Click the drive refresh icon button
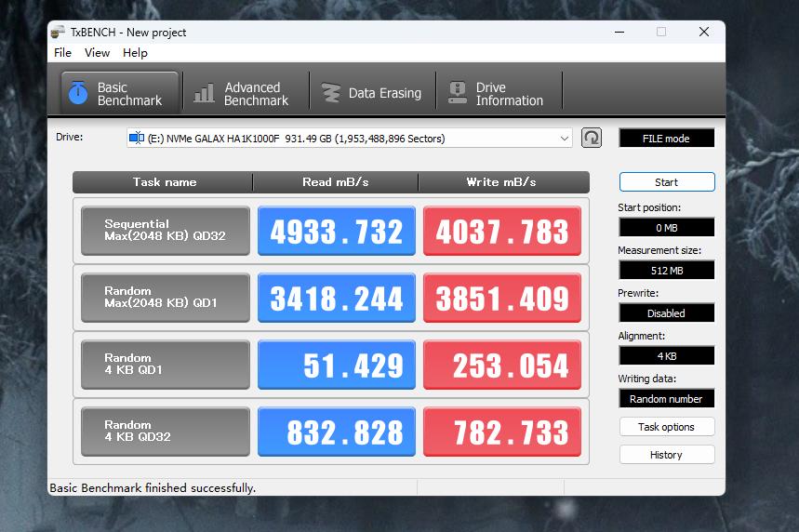Image resolution: width=799 pixels, height=532 pixels. 591,138
